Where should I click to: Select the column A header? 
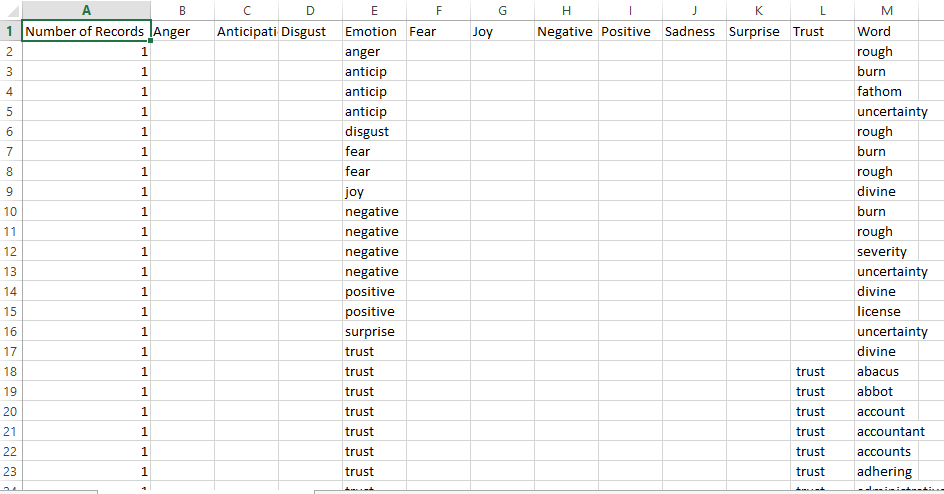click(86, 10)
